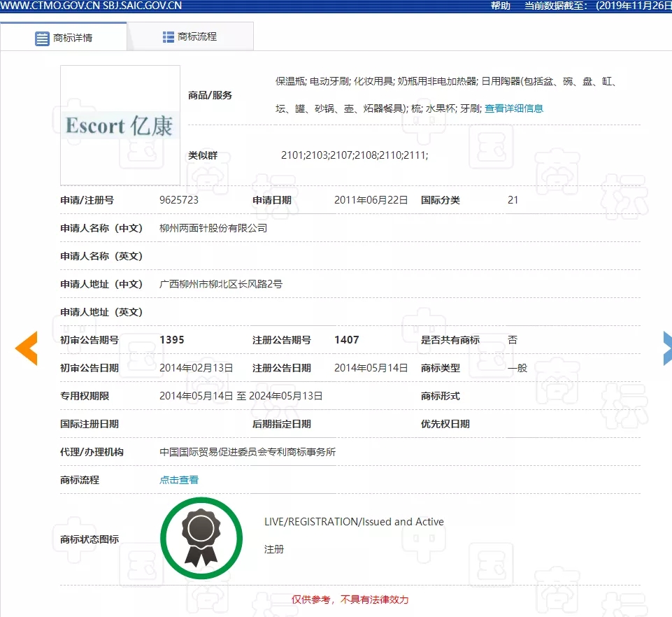672x617 pixels.
Task: Click the red 仅供参考 disclaimer text
Action: 350,600
